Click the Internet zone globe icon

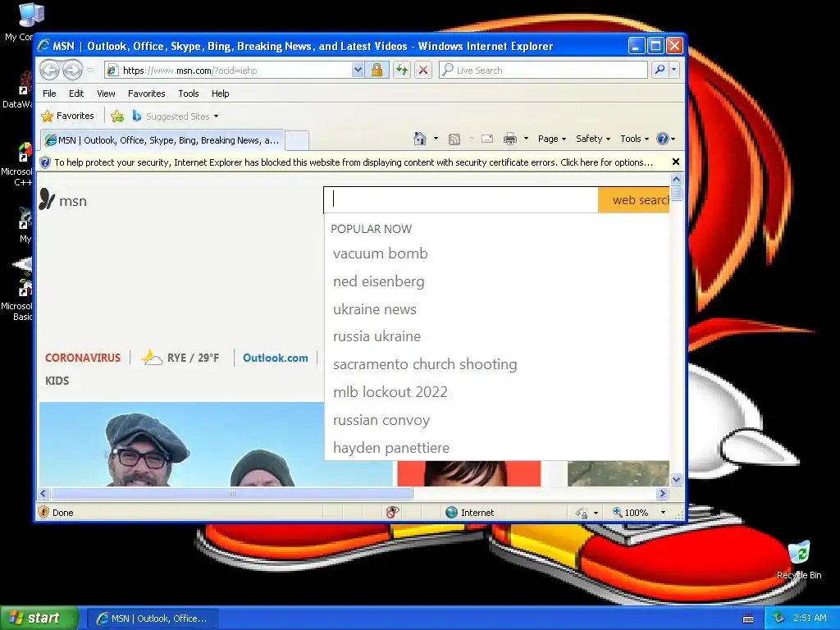(x=452, y=512)
